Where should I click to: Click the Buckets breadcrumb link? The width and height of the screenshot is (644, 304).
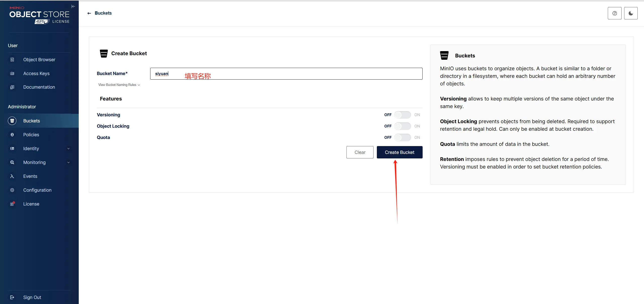(103, 13)
